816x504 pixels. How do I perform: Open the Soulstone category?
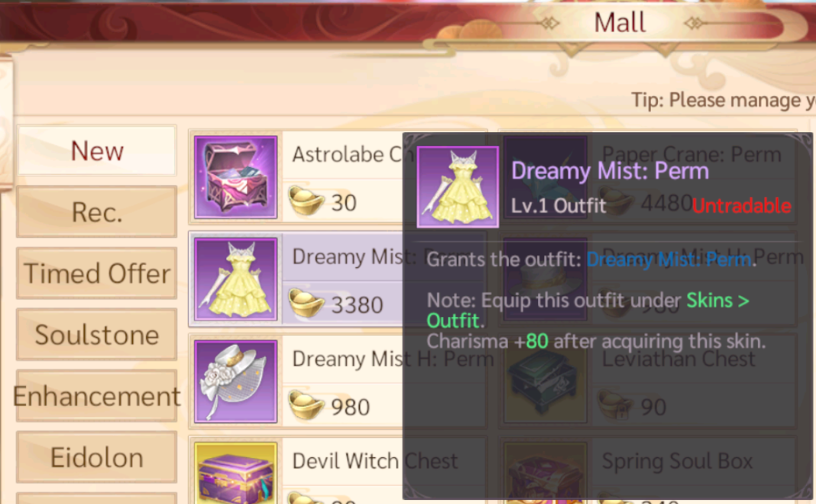[x=97, y=334]
